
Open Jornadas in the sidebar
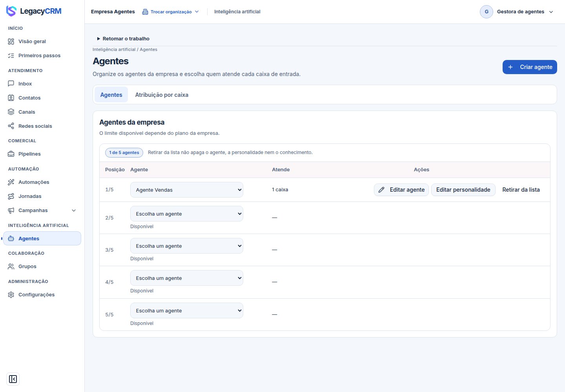[42, 196]
